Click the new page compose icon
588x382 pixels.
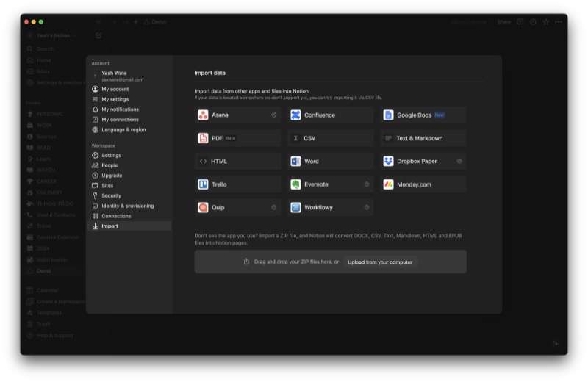pyautogui.click(x=98, y=35)
